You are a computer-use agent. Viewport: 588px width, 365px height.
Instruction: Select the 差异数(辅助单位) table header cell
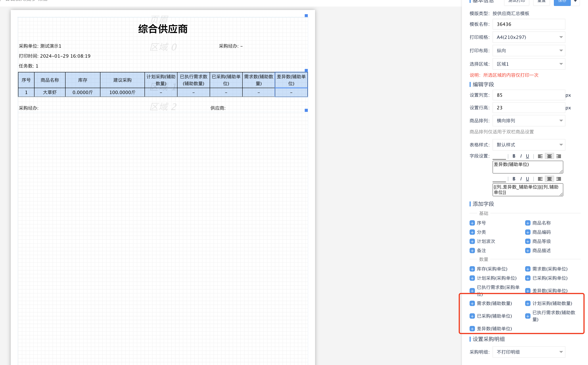(x=291, y=80)
